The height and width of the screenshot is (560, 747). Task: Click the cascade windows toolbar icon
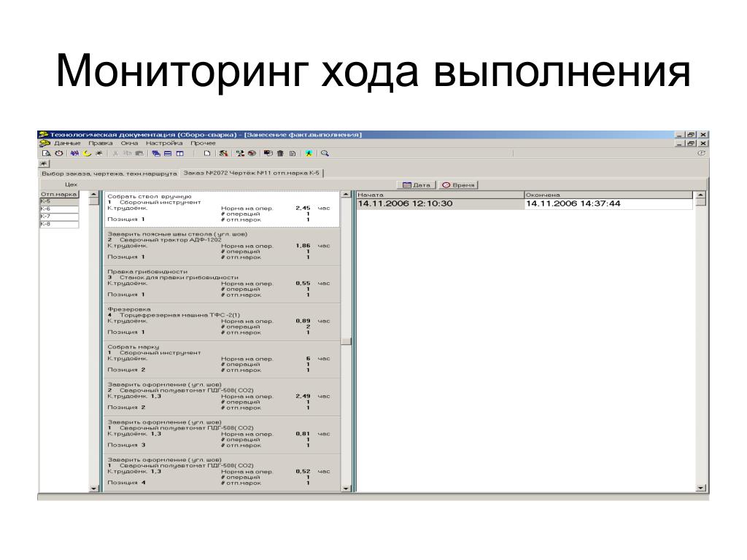(x=156, y=153)
